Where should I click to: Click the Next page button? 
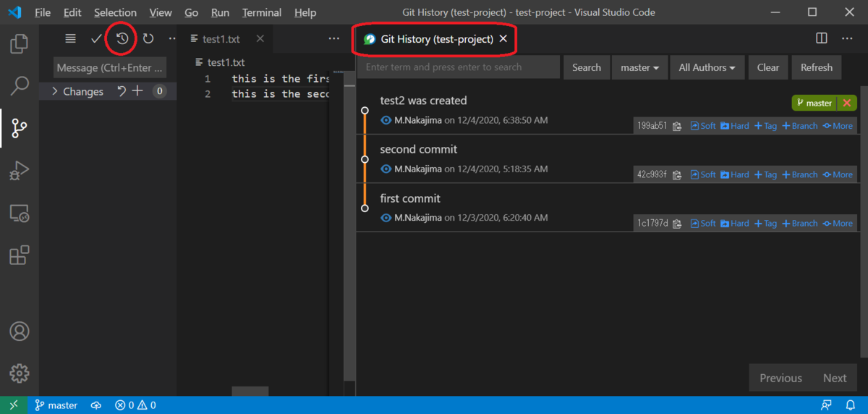834,378
